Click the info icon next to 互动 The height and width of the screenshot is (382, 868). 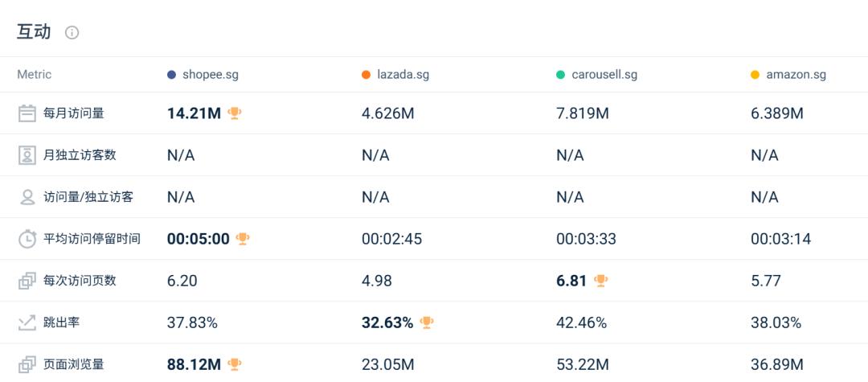pyautogui.click(x=72, y=33)
